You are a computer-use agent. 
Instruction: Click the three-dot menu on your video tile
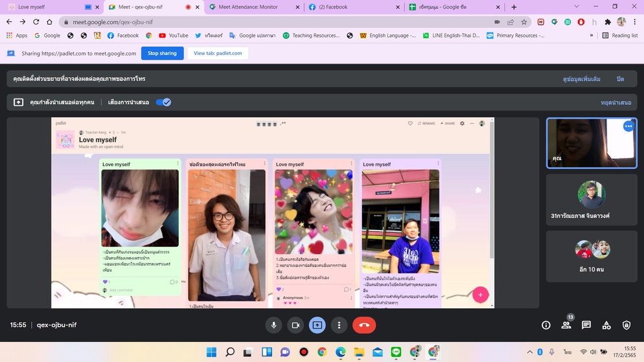pyautogui.click(x=628, y=126)
